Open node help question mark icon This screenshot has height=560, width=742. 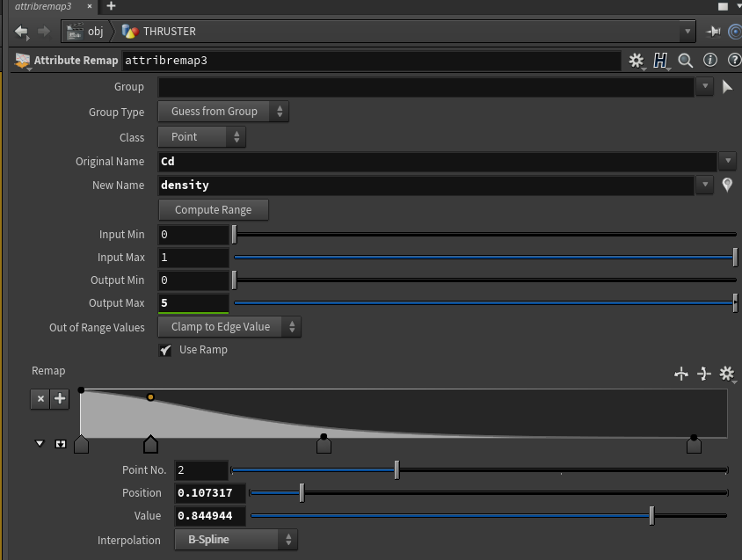tap(734, 60)
